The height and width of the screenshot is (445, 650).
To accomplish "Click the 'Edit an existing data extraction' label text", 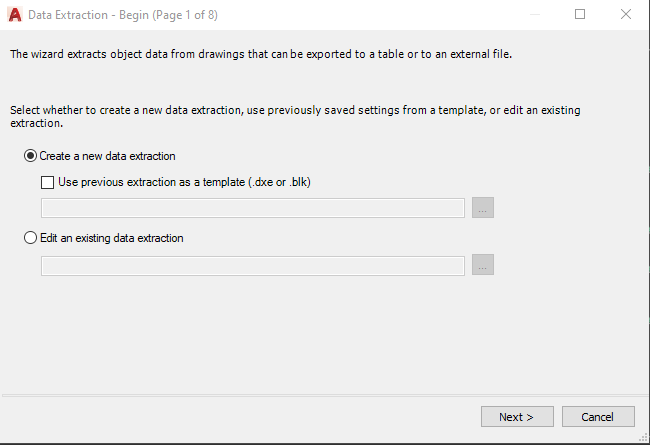I will [x=111, y=238].
